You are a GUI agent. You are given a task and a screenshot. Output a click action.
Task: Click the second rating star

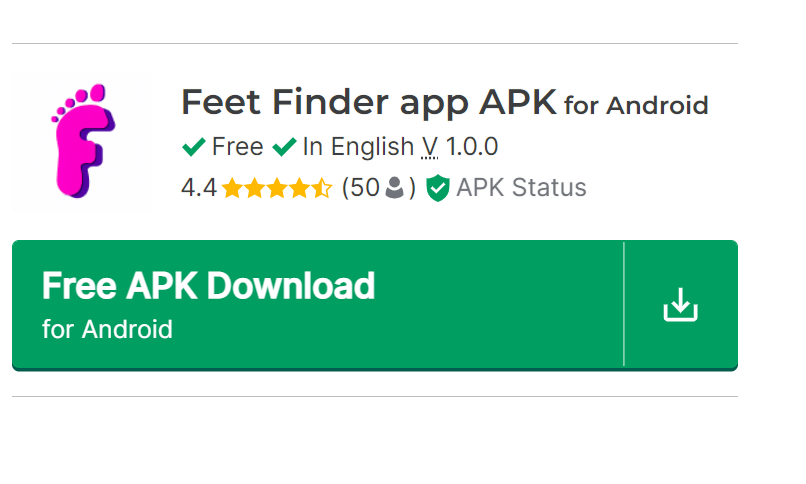tap(254, 188)
